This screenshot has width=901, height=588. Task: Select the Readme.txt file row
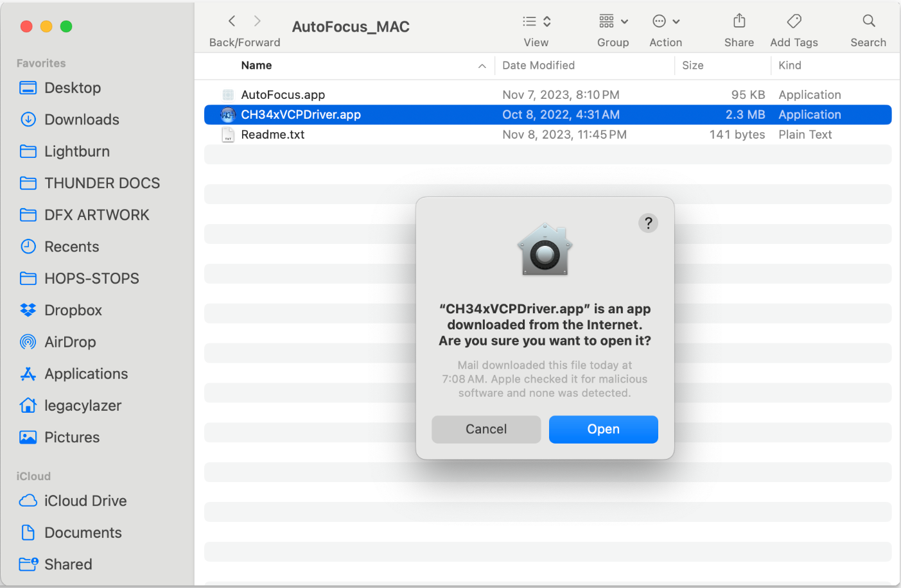pos(548,135)
